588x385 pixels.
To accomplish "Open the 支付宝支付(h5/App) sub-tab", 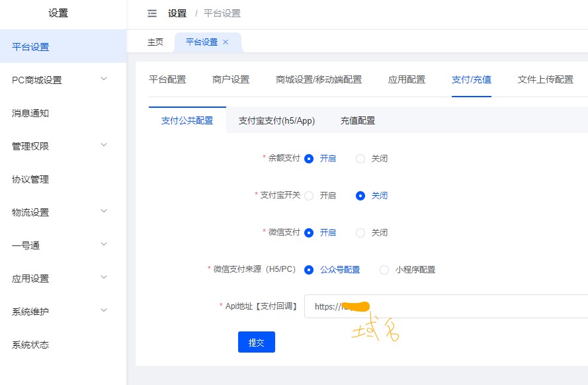I will coord(276,120).
